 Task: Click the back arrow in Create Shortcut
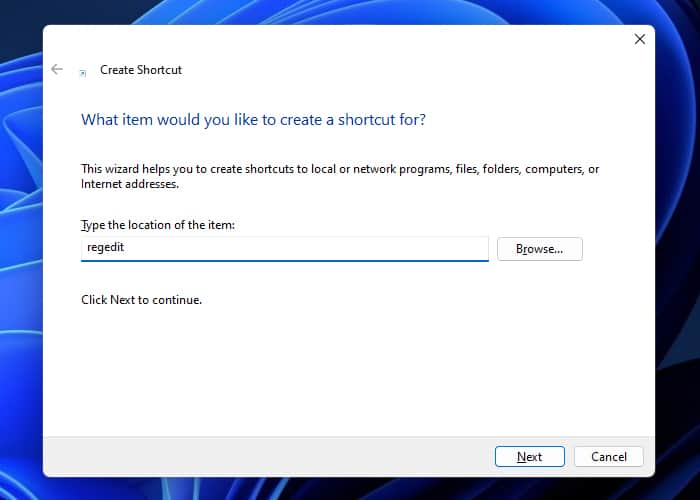pos(57,69)
